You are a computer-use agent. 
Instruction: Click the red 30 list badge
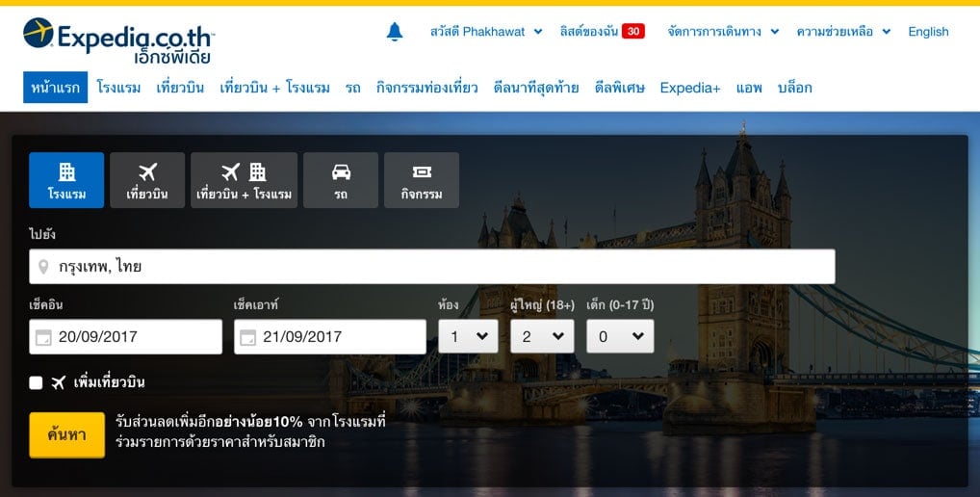tap(633, 31)
